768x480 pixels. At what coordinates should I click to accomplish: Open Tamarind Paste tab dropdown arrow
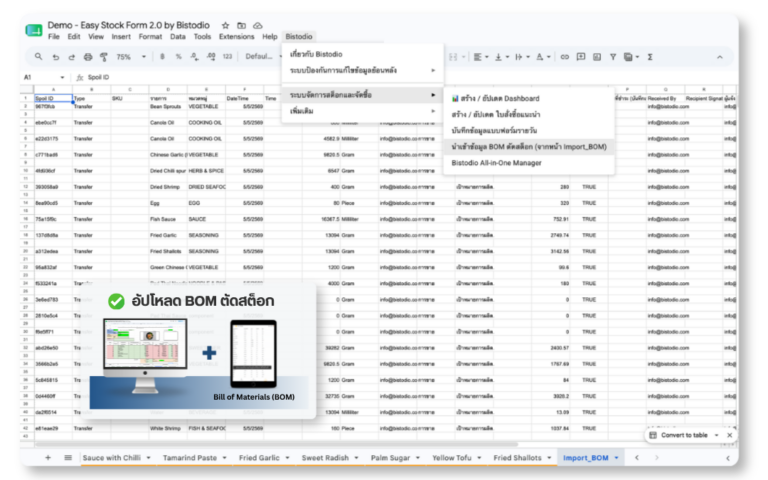point(224,457)
